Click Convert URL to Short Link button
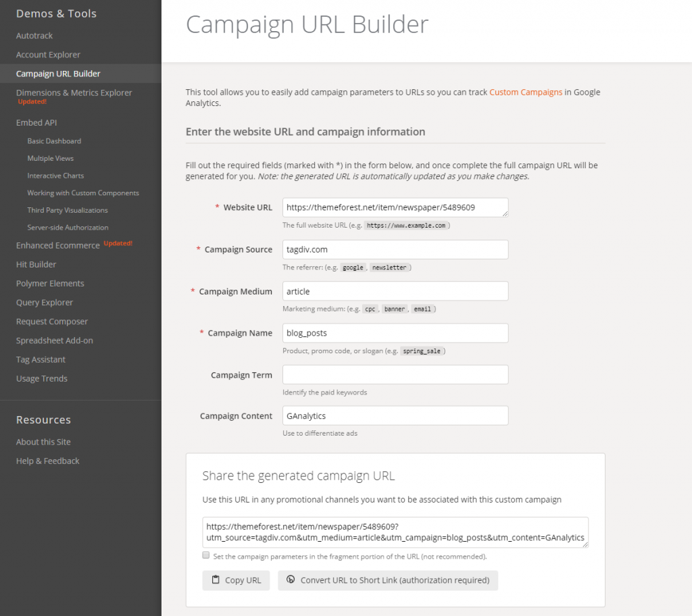This screenshot has height=616, width=692. 388,580
